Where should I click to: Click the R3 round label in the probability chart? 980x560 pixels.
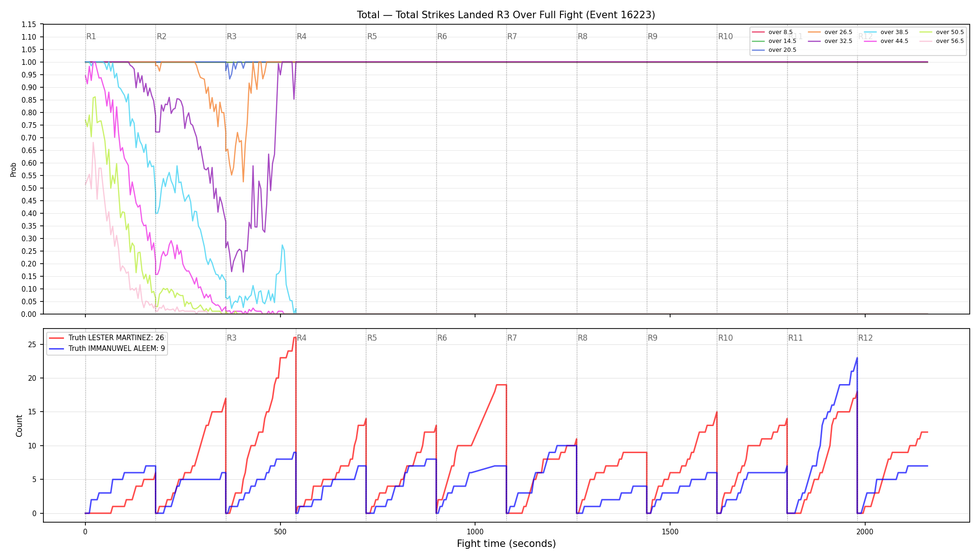231,36
